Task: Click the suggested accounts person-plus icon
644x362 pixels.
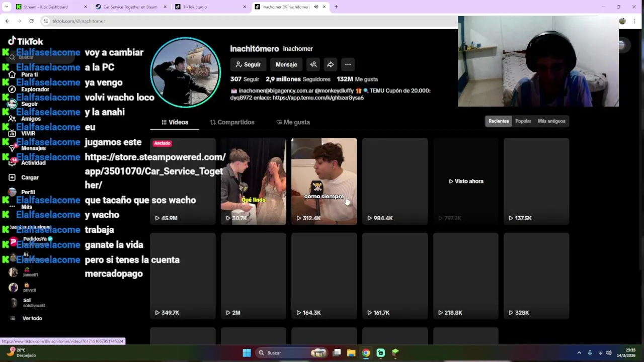Action: [313, 64]
